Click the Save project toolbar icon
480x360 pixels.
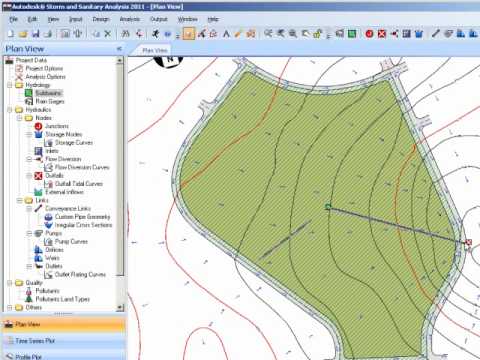tap(35, 33)
